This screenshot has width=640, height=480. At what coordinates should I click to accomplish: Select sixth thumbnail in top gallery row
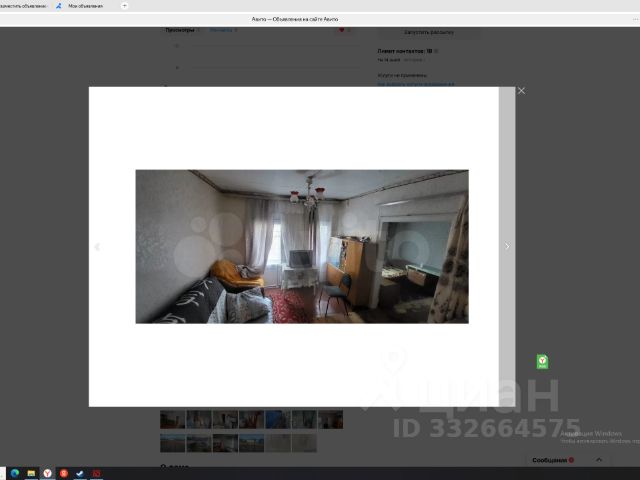click(304, 420)
